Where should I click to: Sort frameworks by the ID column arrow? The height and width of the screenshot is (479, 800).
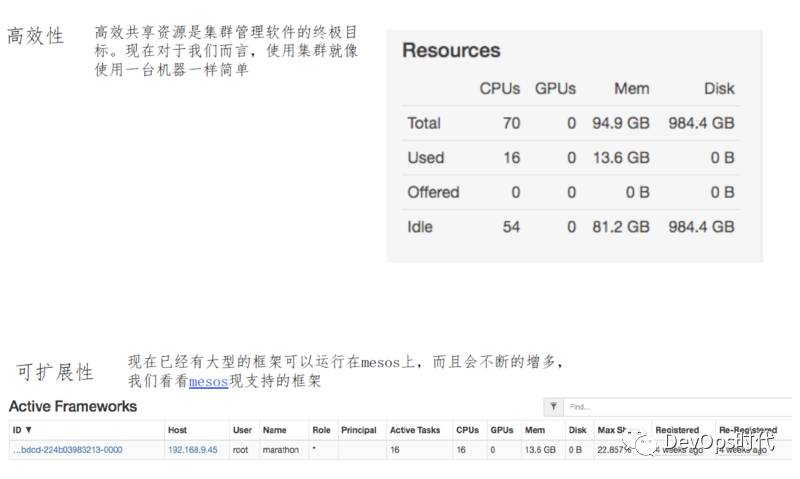pos(29,430)
